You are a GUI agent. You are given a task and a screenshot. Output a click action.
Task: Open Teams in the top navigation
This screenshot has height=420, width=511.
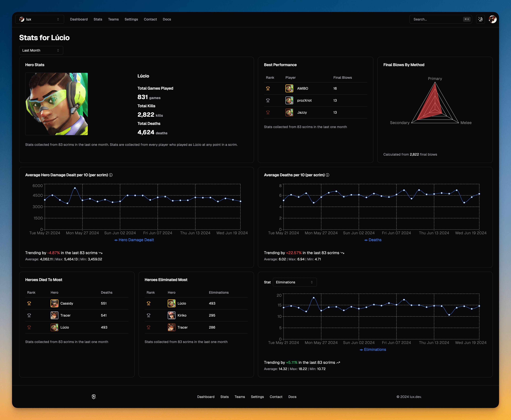click(x=113, y=19)
